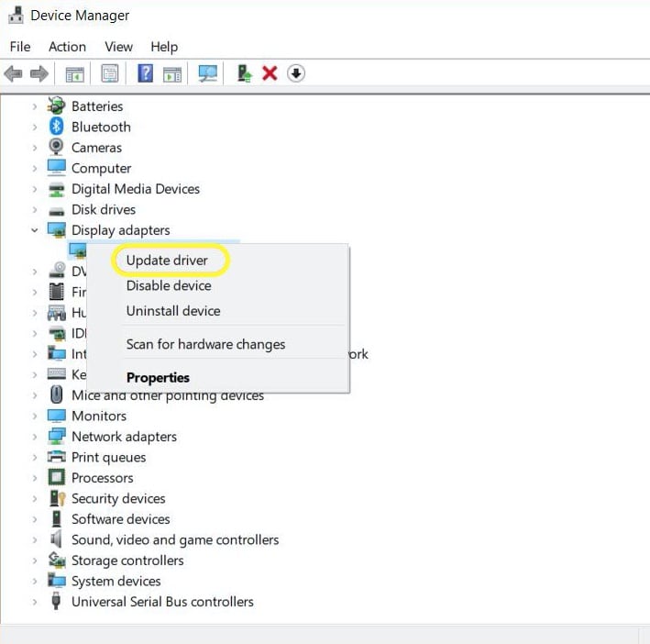Click the Universal Serial Bus controllers plug icon

pyautogui.click(x=56, y=601)
